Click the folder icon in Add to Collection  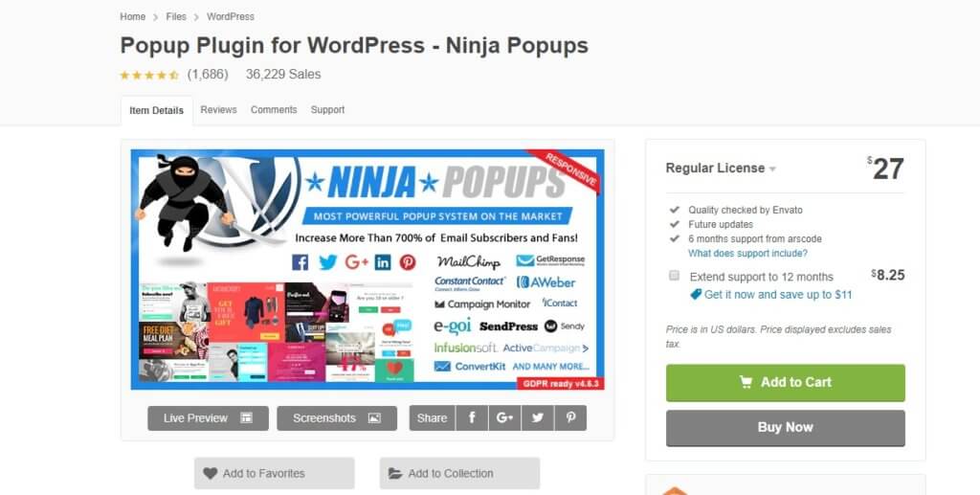pyautogui.click(x=395, y=473)
